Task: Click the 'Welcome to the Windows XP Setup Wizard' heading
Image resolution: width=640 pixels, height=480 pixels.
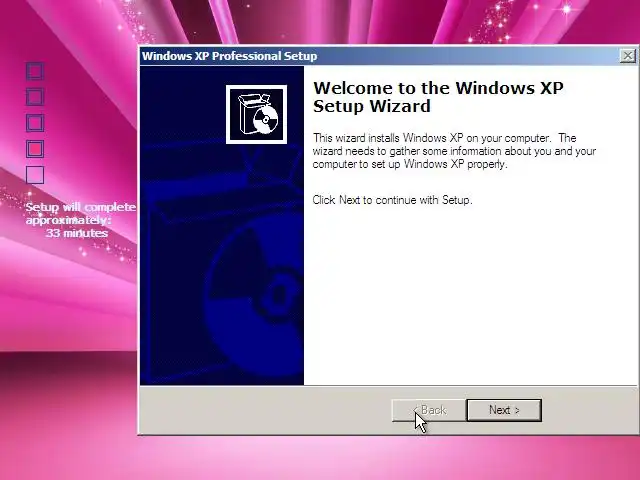Action: point(438,97)
